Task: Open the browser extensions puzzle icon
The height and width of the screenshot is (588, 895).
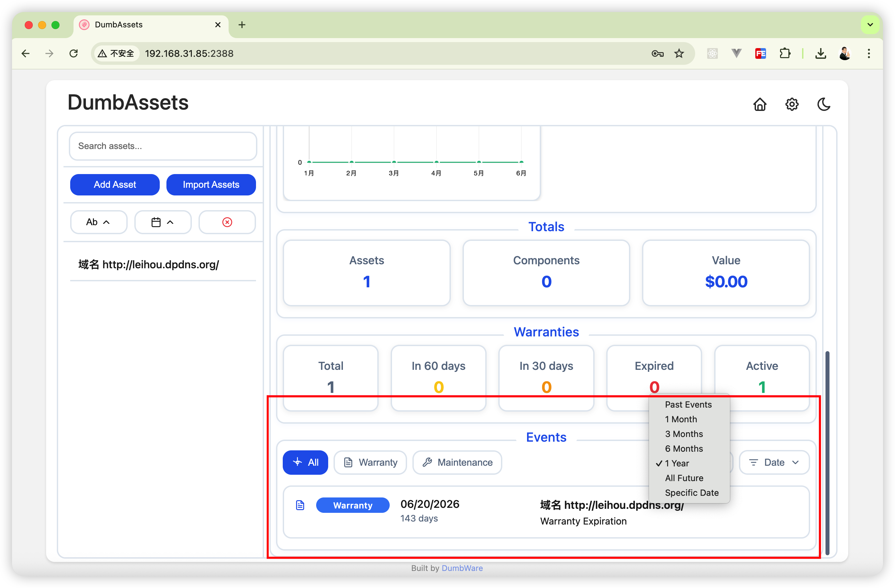Action: pos(785,54)
